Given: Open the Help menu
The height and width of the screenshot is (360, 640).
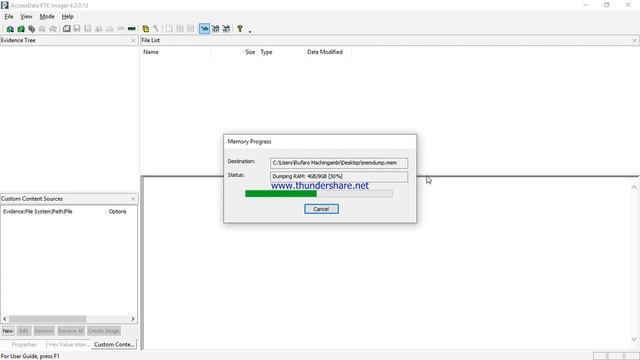Looking at the screenshot, I should [x=67, y=17].
